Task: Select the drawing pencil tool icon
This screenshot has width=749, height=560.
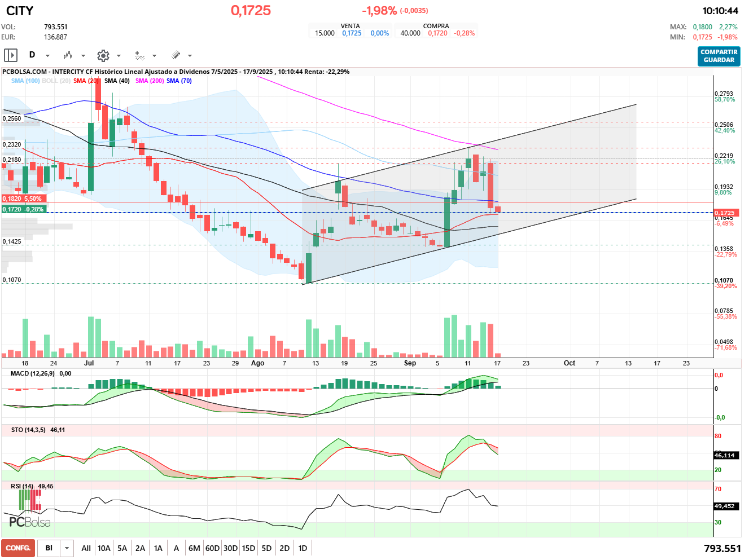Action: [176, 55]
